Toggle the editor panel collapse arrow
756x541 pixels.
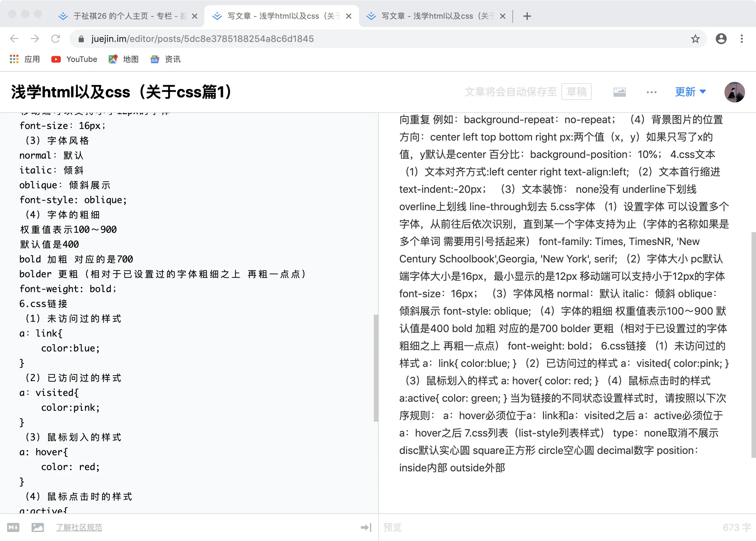click(x=366, y=527)
